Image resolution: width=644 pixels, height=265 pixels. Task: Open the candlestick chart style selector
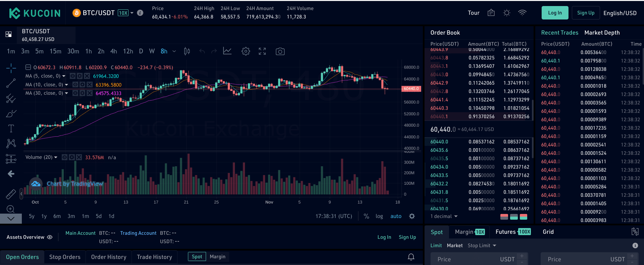point(187,51)
